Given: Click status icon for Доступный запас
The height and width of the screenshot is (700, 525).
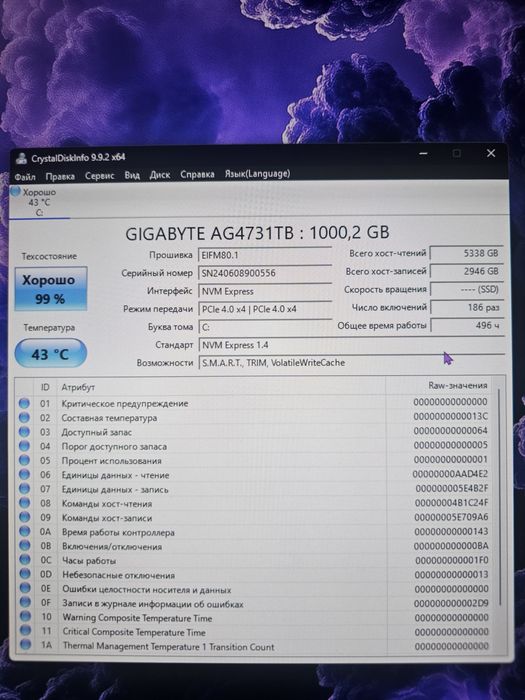Looking at the screenshot, I should pyautogui.click(x=24, y=432).
